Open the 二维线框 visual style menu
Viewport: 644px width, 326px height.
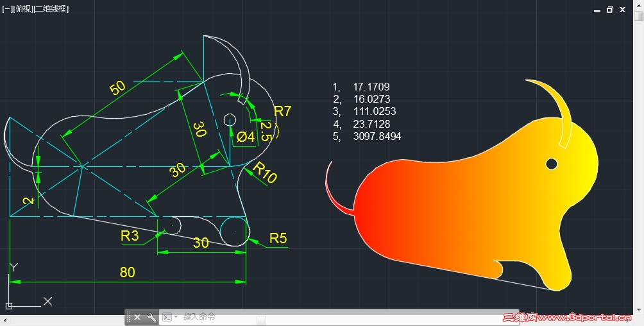(x=51, y=9)
